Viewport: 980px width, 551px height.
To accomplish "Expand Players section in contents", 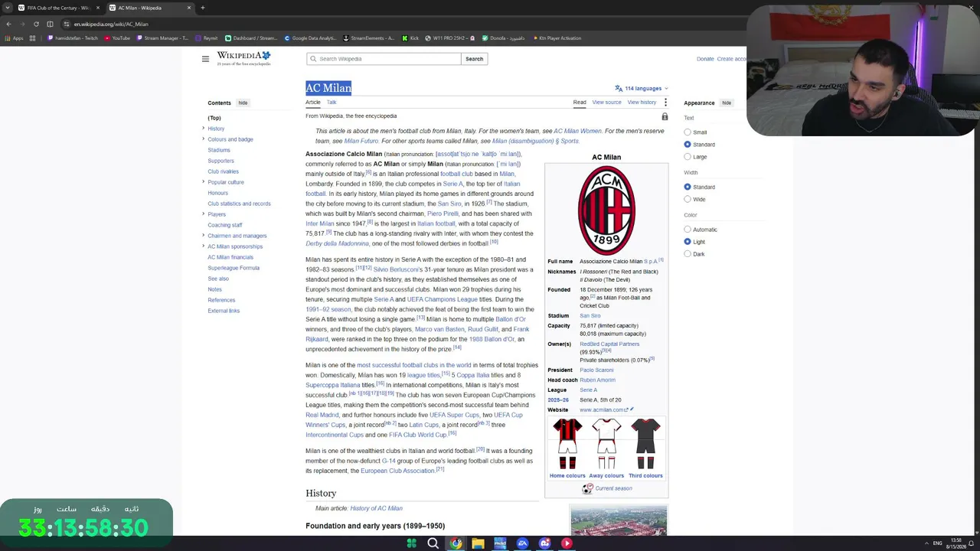I will click(x=204, y=214).
